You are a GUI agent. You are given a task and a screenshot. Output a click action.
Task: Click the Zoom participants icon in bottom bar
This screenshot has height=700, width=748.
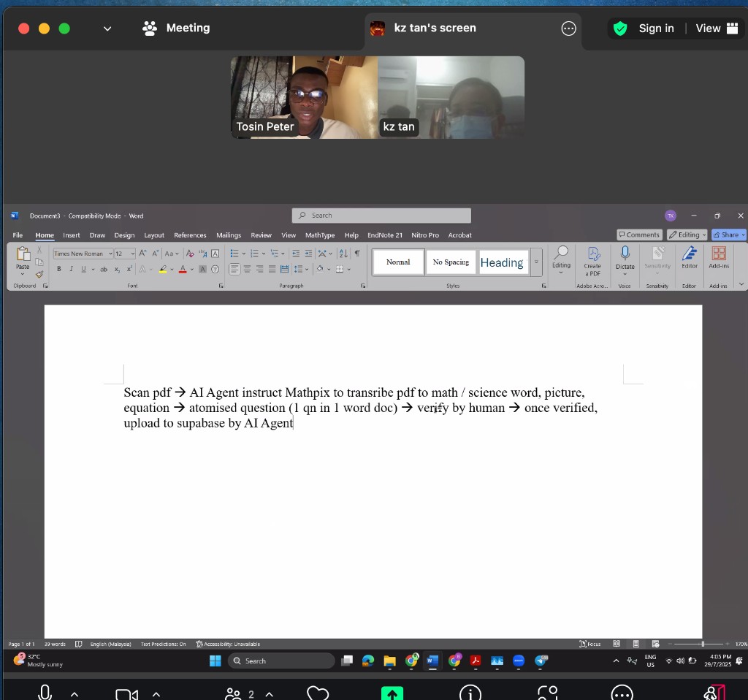click(x=233, y=694)
